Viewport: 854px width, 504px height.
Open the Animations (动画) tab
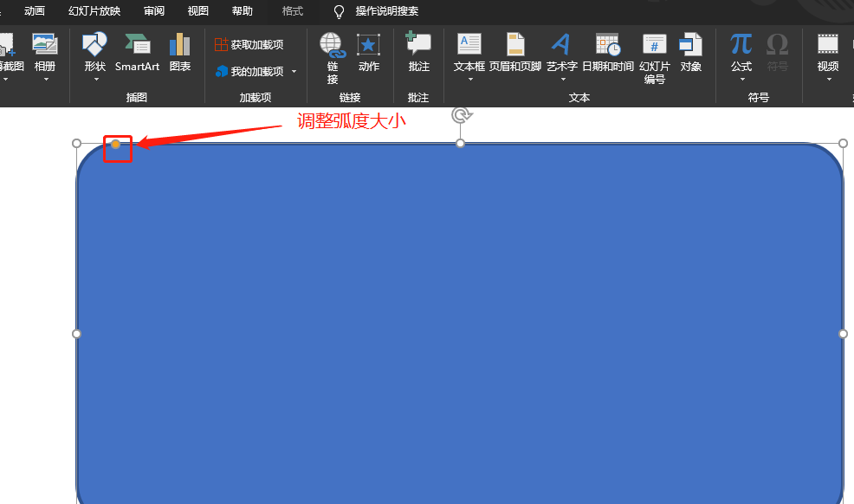[35, 11]
